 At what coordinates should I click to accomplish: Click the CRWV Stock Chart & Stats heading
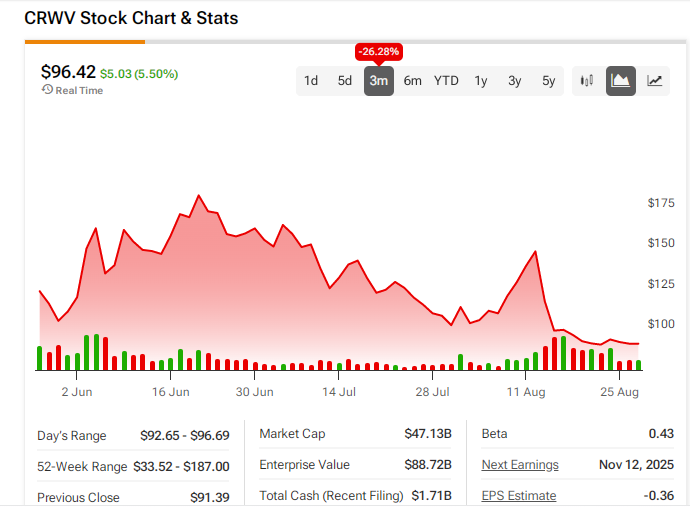(x=131, y=18)
